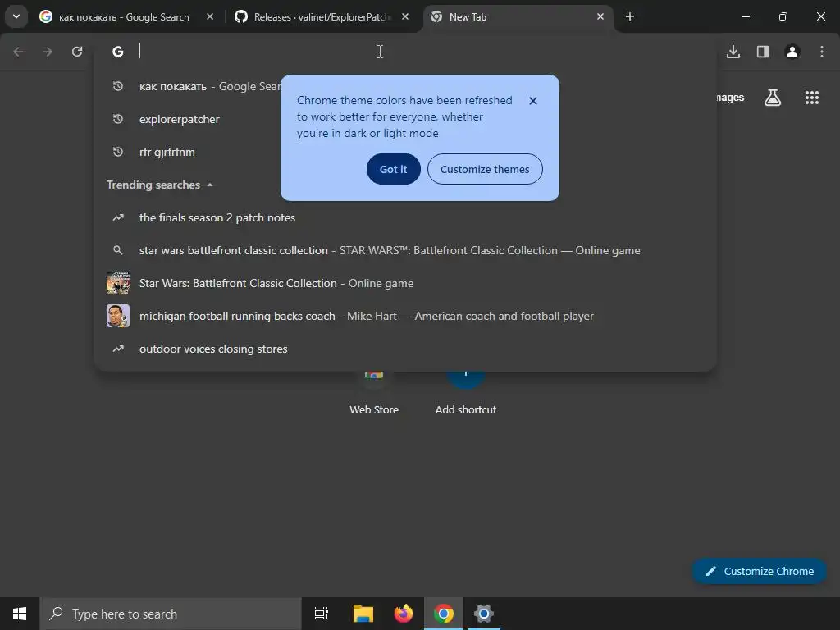Image resolution: width=840 pixels, height=630 pixels.
Task: Open the Downloads icon in toolbar
Action: pos(733,52)
